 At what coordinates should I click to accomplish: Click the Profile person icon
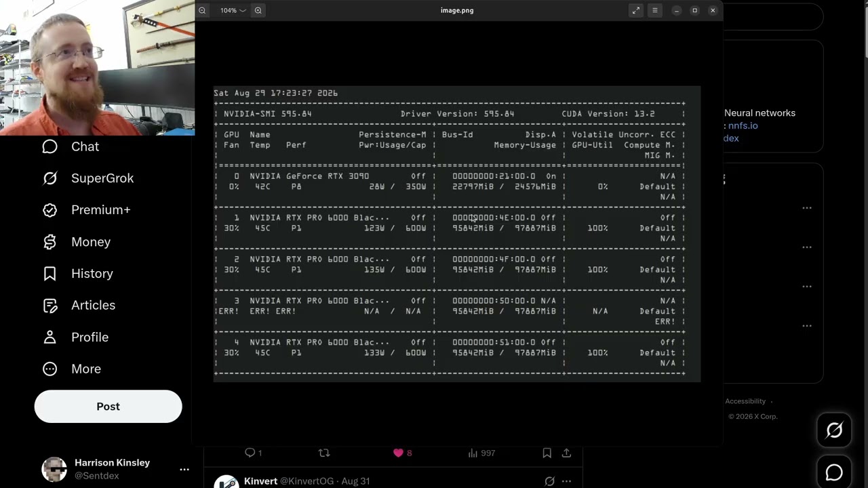pyautogui.click(x=50, y=337)
